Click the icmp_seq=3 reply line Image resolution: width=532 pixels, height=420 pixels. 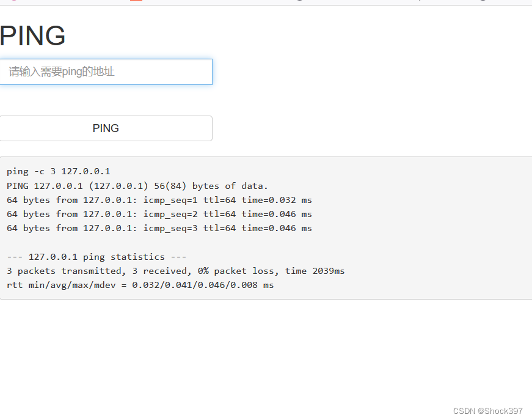[x=159, y=228]
